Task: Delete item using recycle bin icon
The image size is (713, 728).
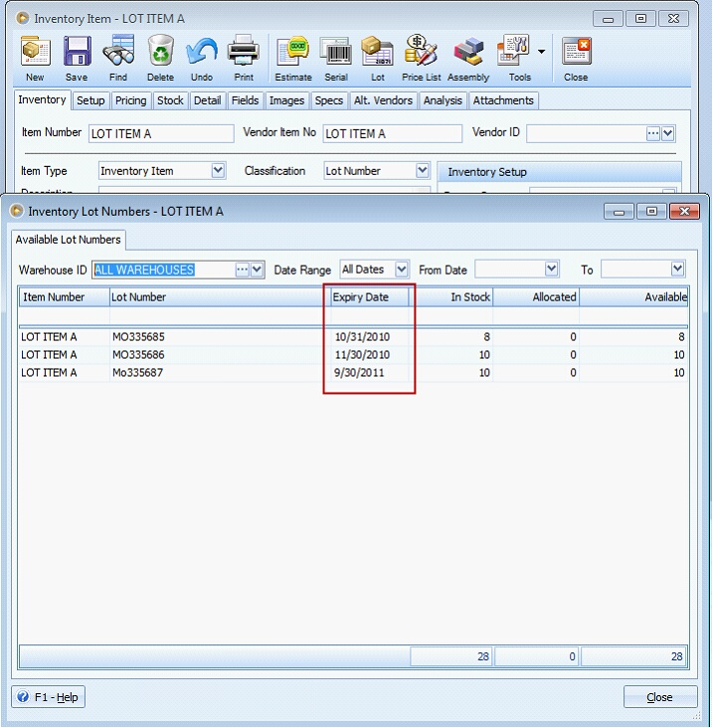Action: click(160, 58)
